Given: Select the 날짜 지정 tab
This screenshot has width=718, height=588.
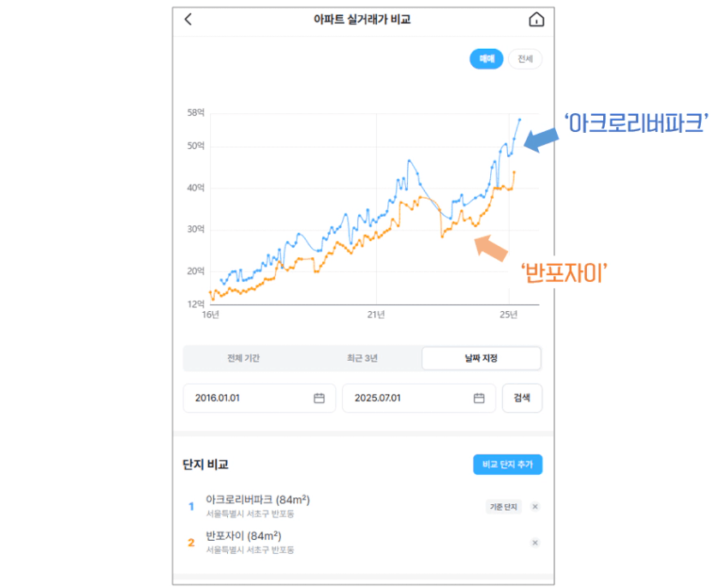Looking at the screenshot, I should click(x=481, y=358).
